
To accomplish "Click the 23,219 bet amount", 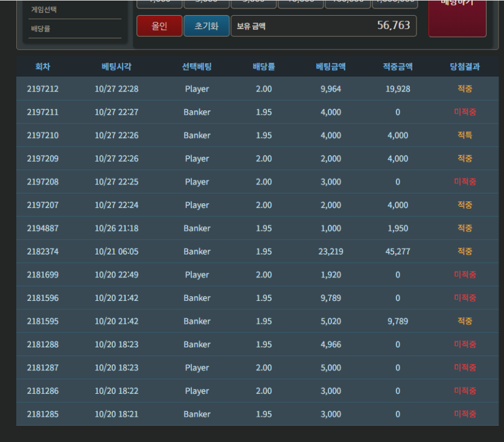I will [x=331, y=251].
